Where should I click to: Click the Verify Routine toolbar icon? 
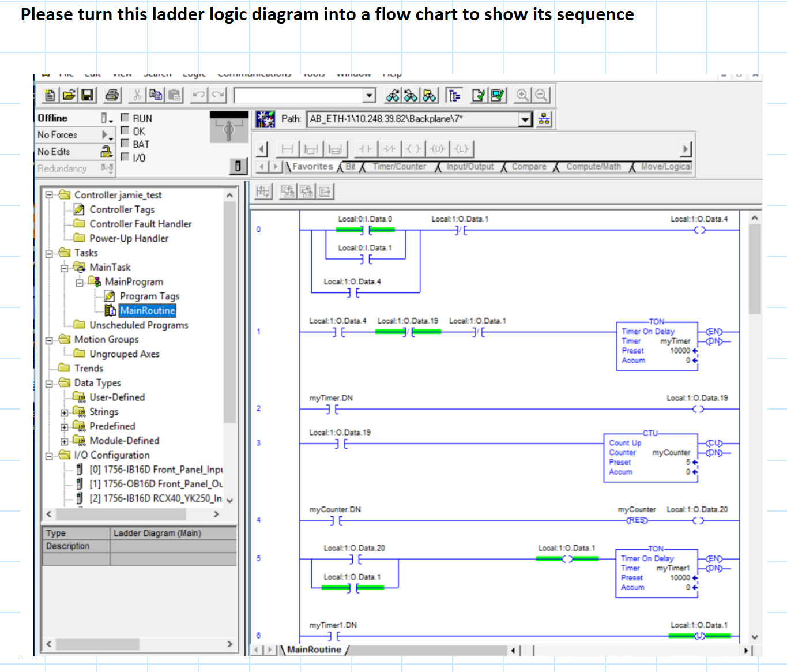tap(479, 95)
